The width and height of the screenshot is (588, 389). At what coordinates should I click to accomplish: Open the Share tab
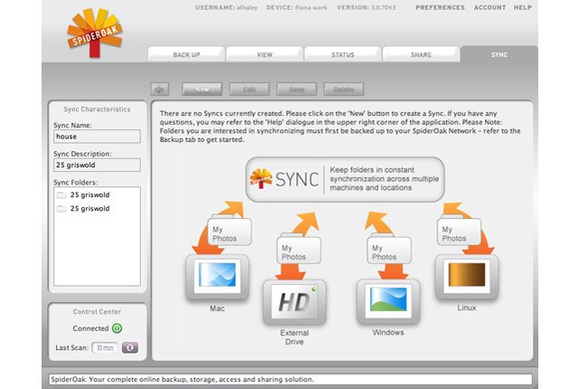point(422,54)
